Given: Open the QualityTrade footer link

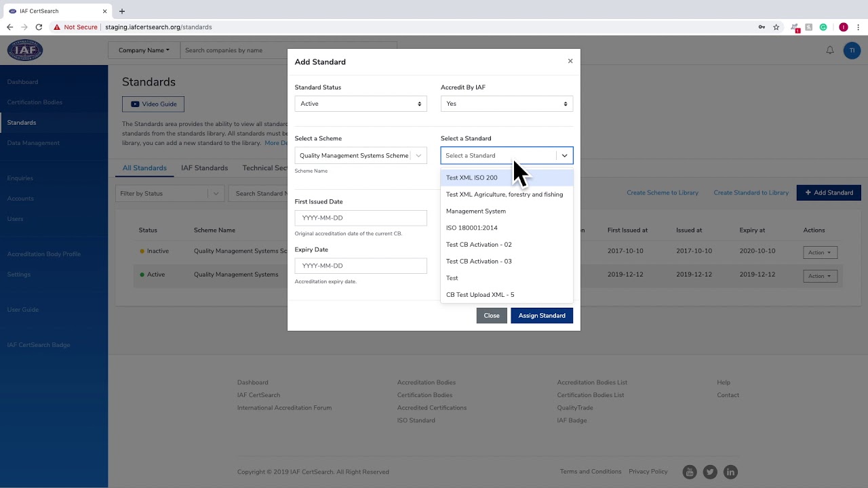Looking at the screenshot, I should click(x=575, y=407).
